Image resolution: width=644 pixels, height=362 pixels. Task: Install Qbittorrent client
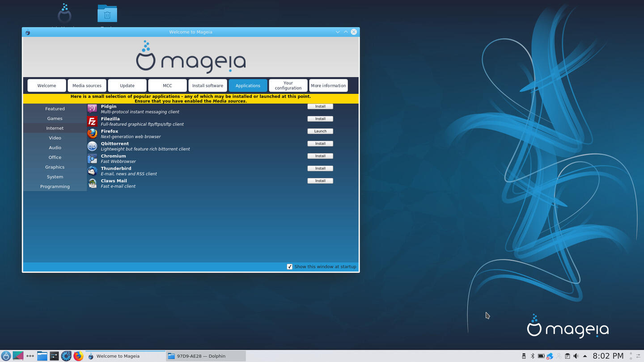tap(320, 143)
